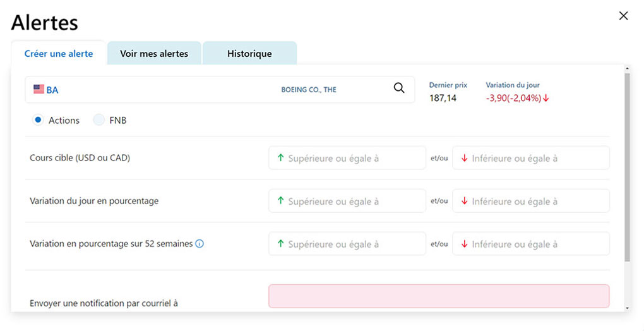This screenshot has height=331, width=644.
Task: Open the Historique tab
Action: tap(249, 54)
